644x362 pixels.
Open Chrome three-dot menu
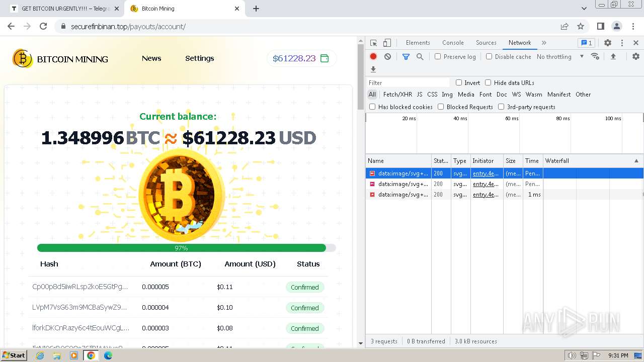click(632, 26)
